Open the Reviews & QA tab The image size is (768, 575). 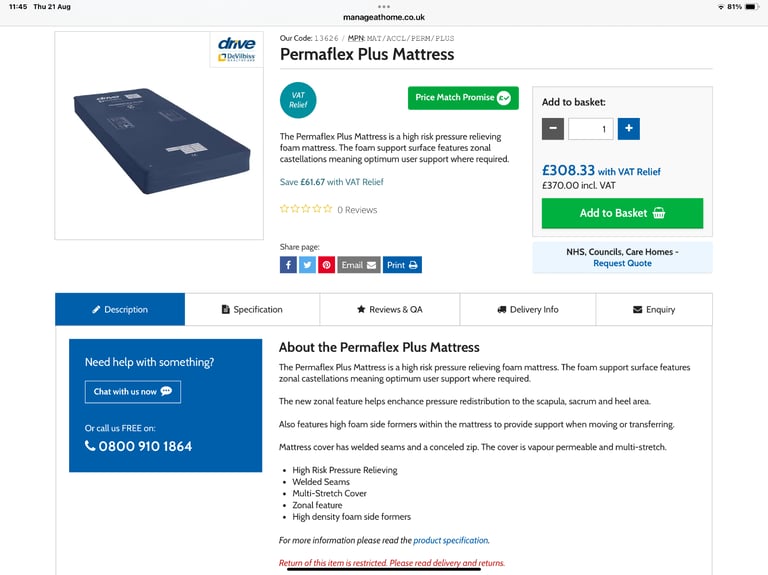click(390, 310)
